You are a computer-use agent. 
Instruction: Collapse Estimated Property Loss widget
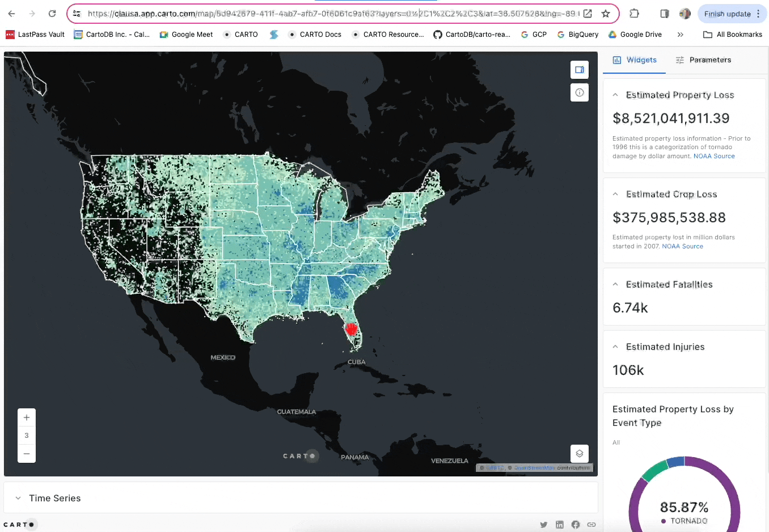615,95
